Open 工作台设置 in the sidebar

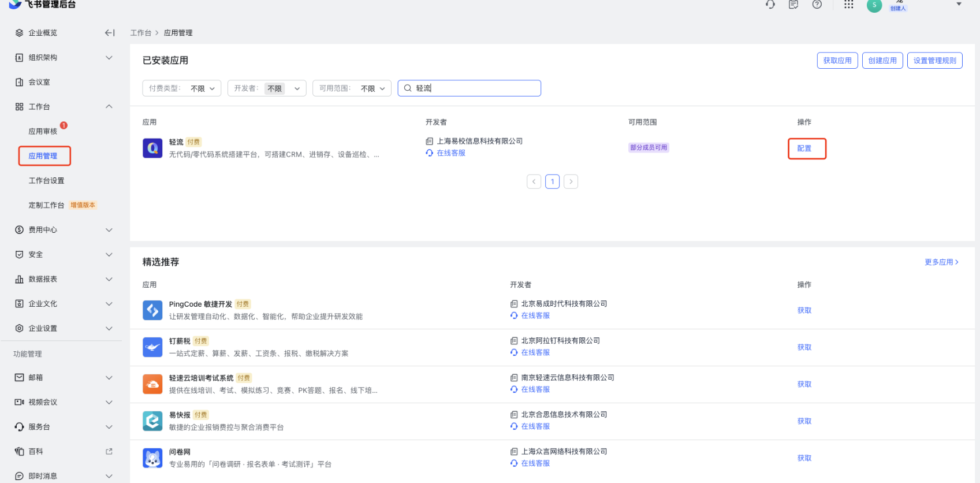click(47, 181)
